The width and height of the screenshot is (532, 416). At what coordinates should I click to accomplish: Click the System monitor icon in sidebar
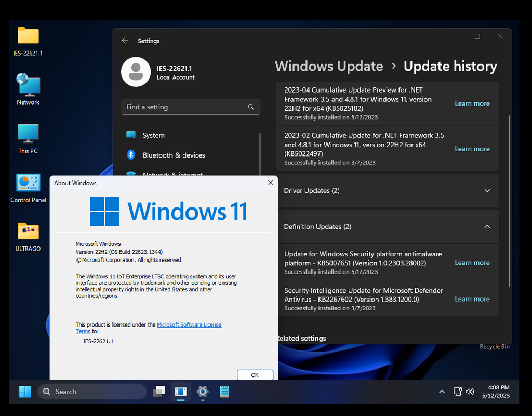[x=131, y=135]
